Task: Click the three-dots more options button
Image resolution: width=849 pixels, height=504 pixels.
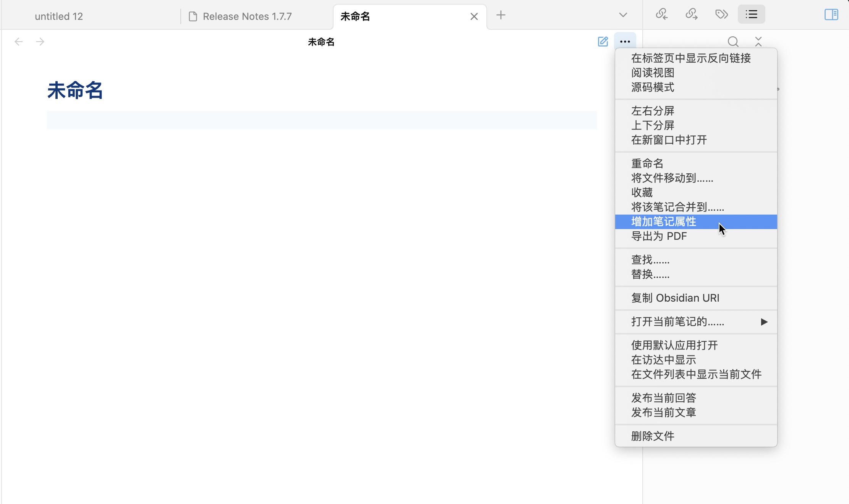Action: tap(625, 42)
